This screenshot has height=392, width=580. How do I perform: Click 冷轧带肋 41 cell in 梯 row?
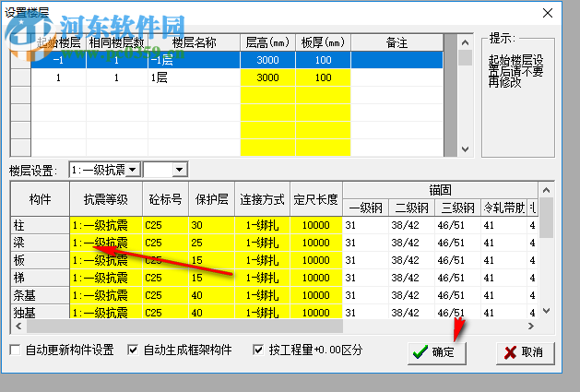[x=503, y=278]
